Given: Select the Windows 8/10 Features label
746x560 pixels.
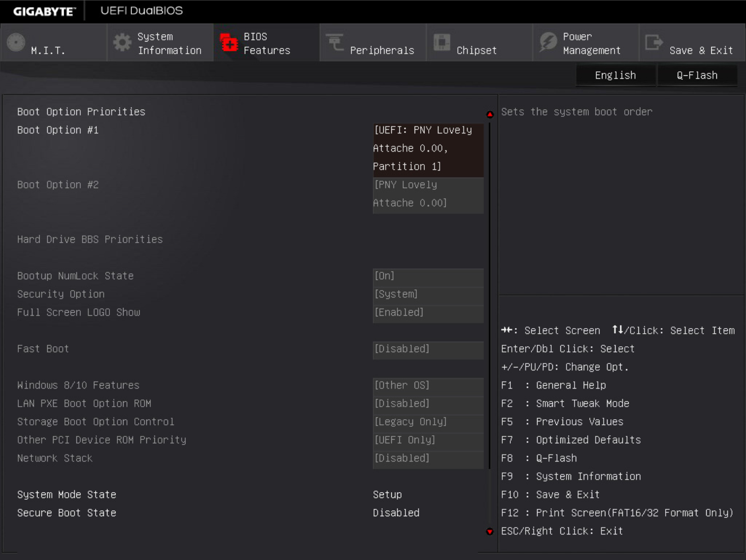Looking at the screenshot, I should (78, 385).
